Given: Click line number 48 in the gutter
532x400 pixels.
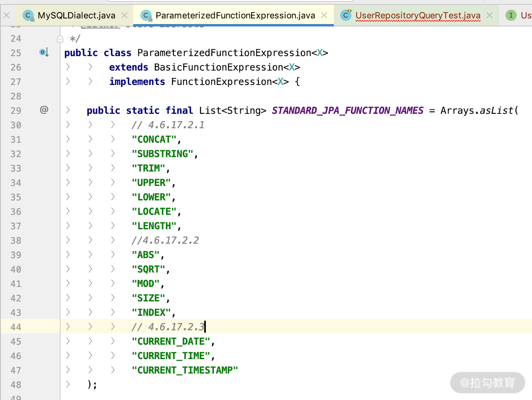Looking at the screenshot, I should [16, 385].
